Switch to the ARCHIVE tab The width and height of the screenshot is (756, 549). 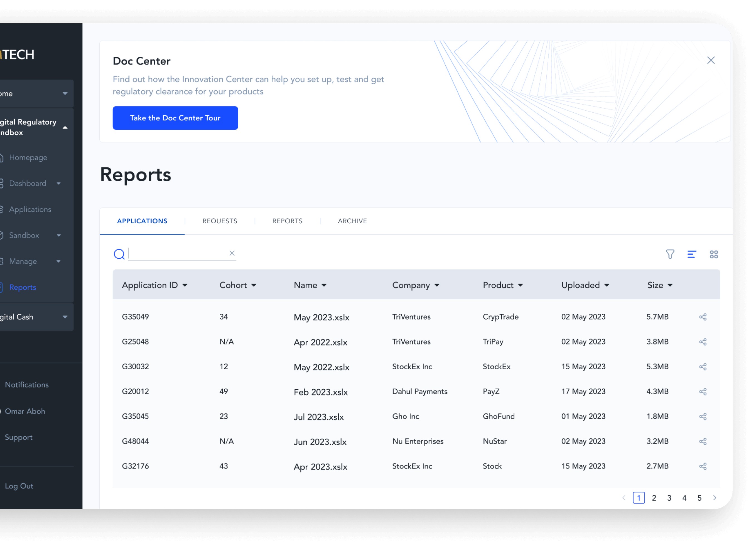(352, 222)
